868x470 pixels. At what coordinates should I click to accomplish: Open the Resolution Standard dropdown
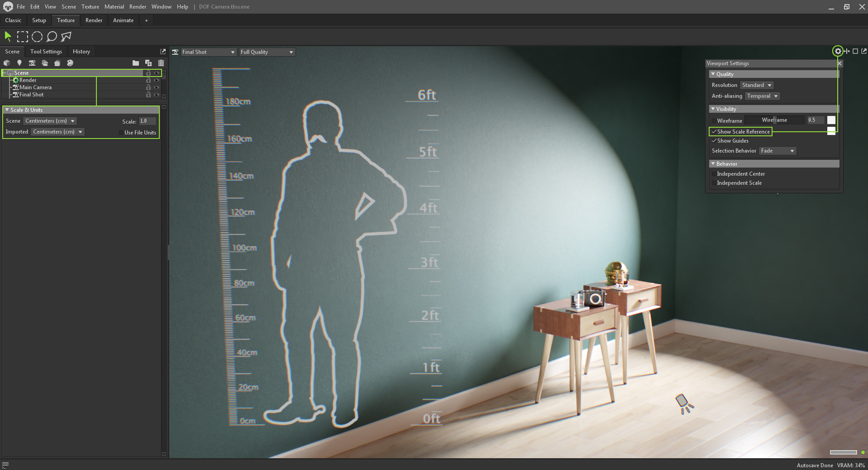tap(757, 85)
